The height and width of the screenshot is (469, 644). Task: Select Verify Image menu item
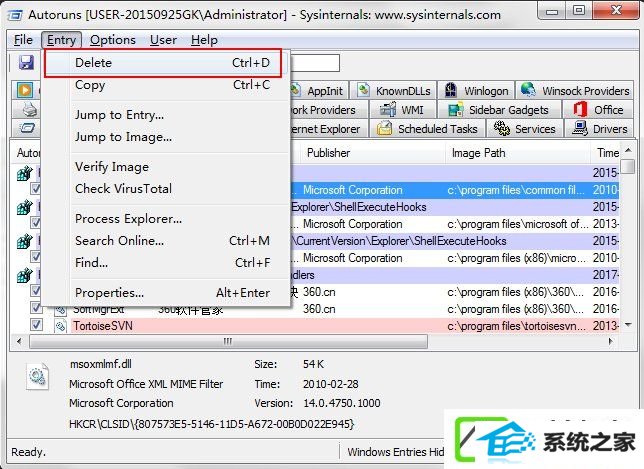point(166,167)
